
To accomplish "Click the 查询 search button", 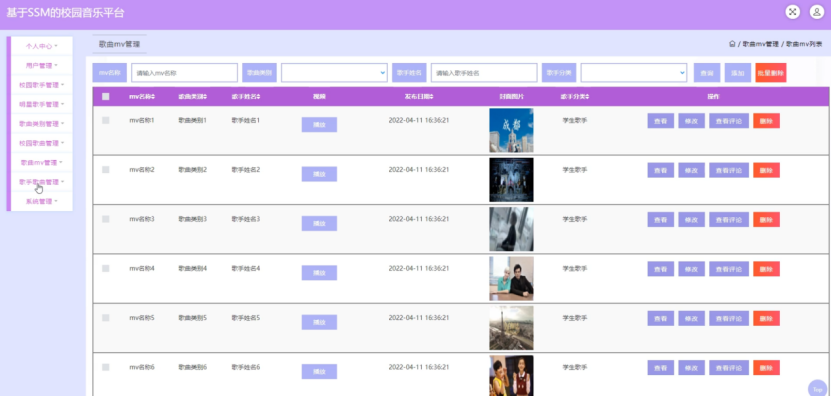I will (x=707, y=73).
